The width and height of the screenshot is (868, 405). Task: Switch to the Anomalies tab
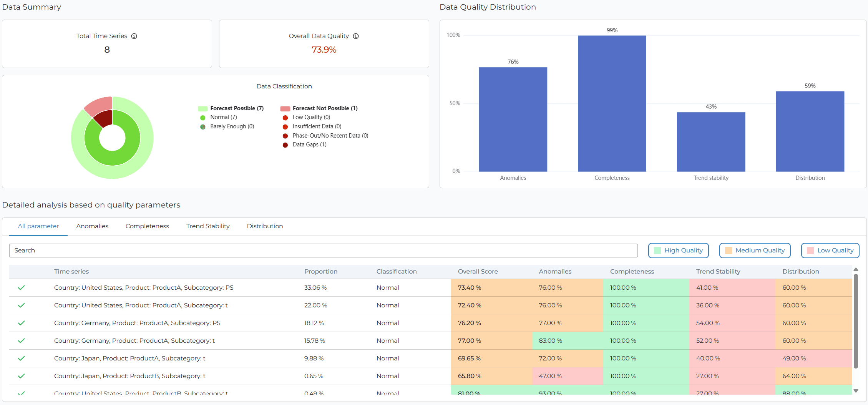(92, 226)
